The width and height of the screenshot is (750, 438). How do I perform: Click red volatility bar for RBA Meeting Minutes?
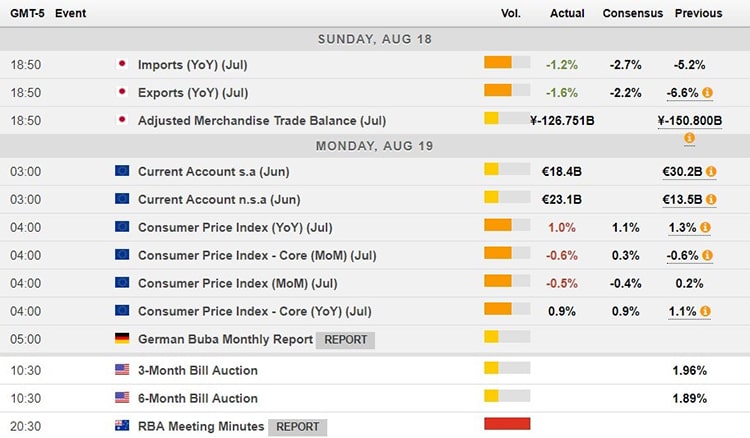507,424
